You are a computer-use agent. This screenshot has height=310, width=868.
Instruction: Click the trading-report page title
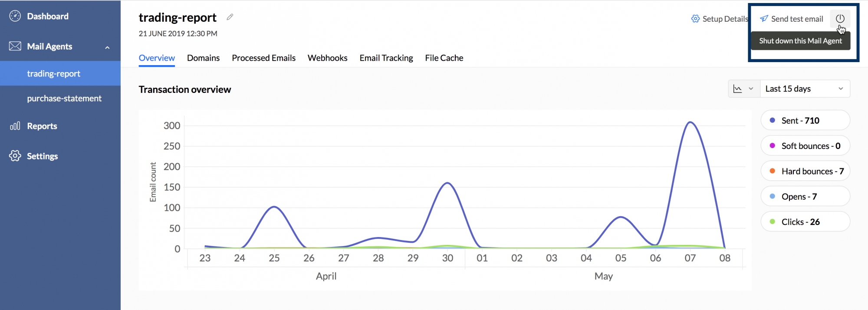[178, 17]
